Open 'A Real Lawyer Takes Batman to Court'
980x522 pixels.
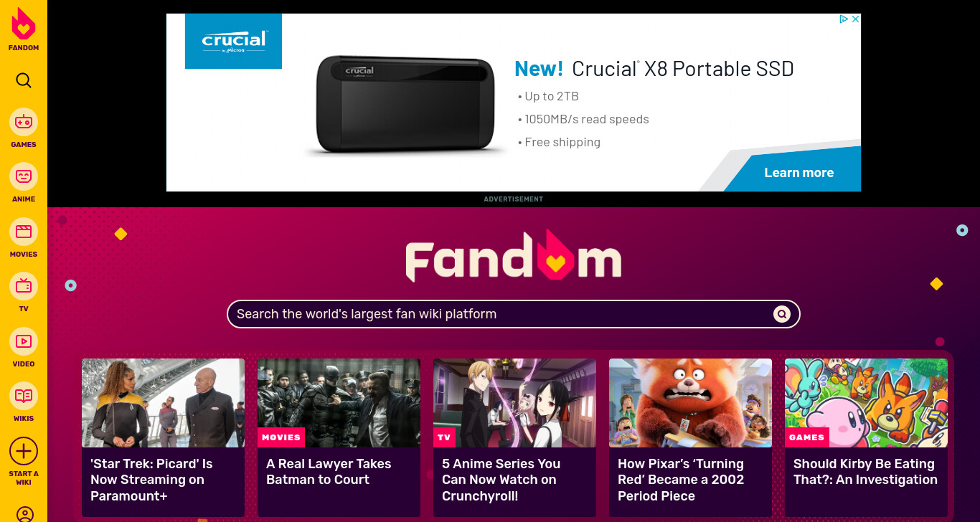tap(329, 472)
